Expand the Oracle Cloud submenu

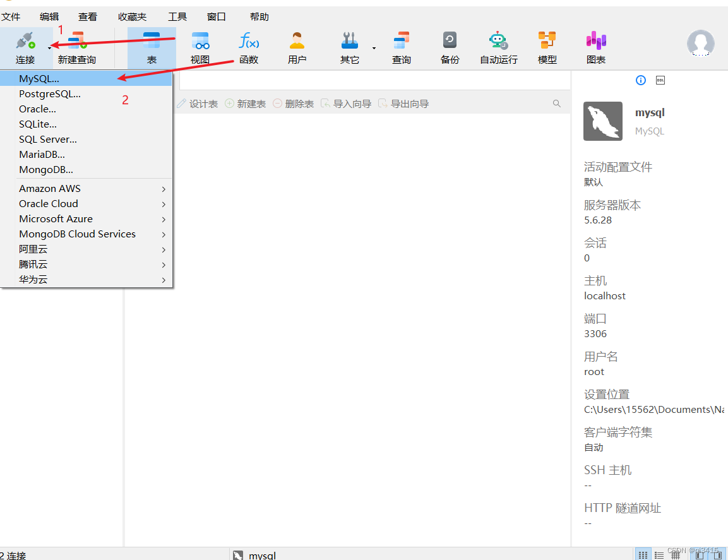[87, 204]
